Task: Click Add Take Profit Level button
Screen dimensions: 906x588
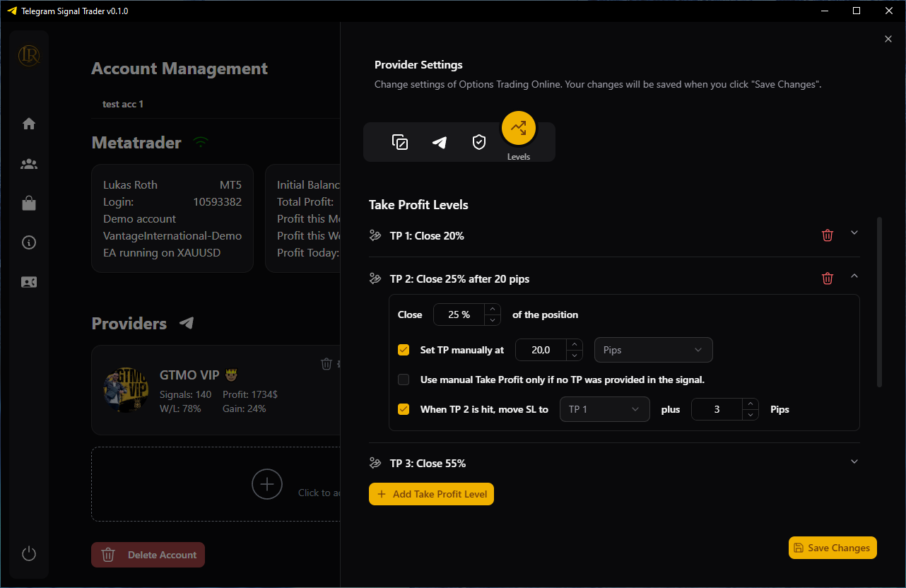Action: 431,494
